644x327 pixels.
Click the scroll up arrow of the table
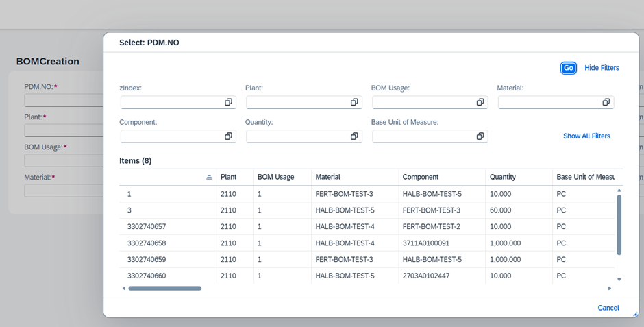(x=619, y=191)
